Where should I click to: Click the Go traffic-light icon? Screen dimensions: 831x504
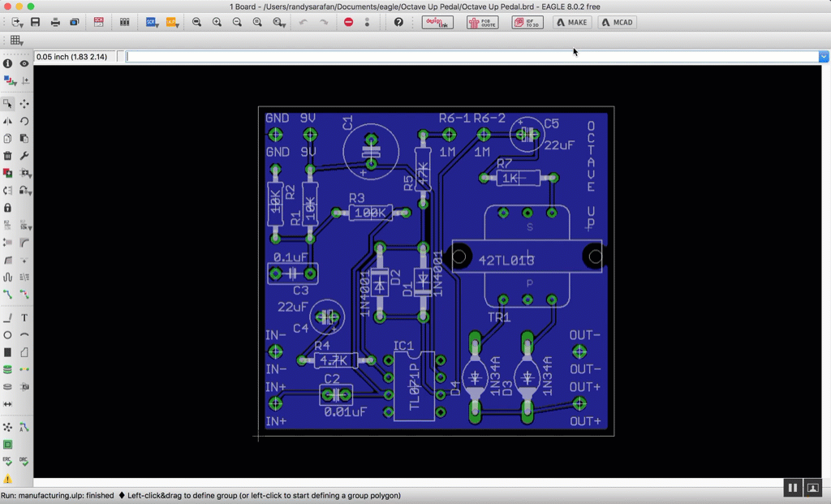[x=367, y=22]
